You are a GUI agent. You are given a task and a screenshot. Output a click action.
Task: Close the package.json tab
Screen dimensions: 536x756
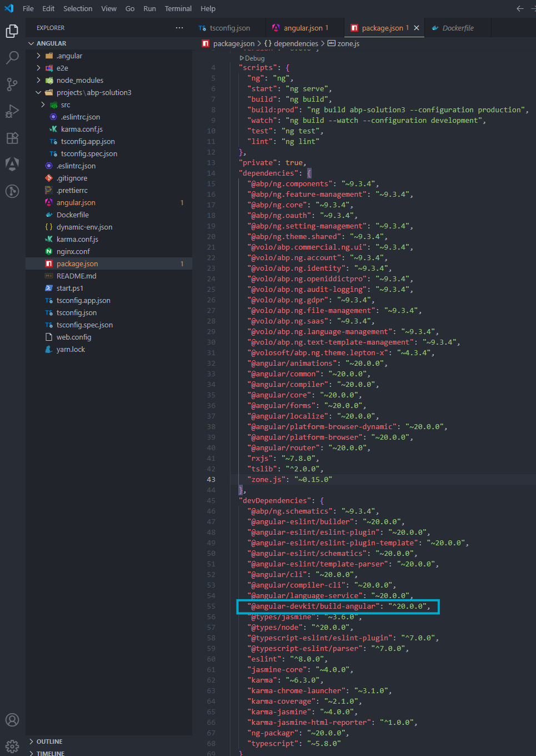417,28
